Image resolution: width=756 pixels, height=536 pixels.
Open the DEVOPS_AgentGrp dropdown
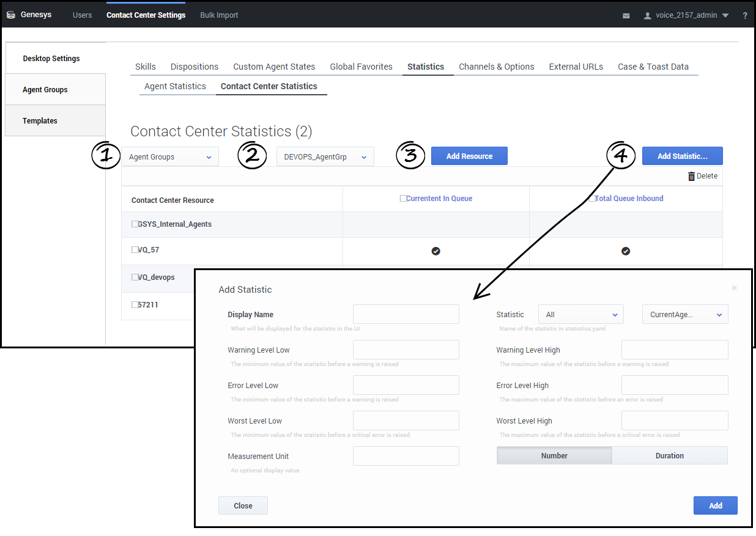click(325, 157)
